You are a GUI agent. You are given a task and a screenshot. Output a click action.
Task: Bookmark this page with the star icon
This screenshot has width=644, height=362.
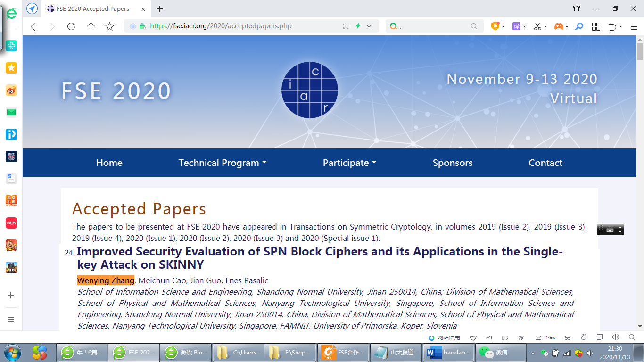coord(110,26)
